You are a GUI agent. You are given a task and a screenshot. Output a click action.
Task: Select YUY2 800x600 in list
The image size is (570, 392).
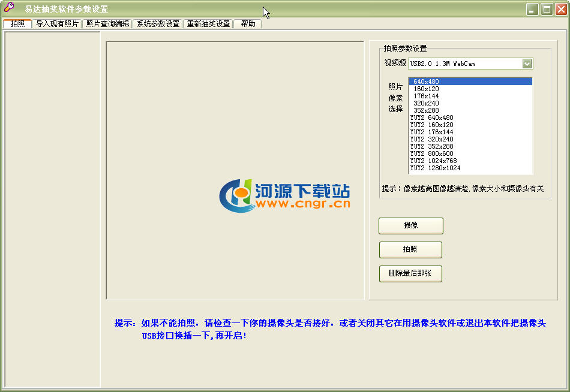pos(470,153)
